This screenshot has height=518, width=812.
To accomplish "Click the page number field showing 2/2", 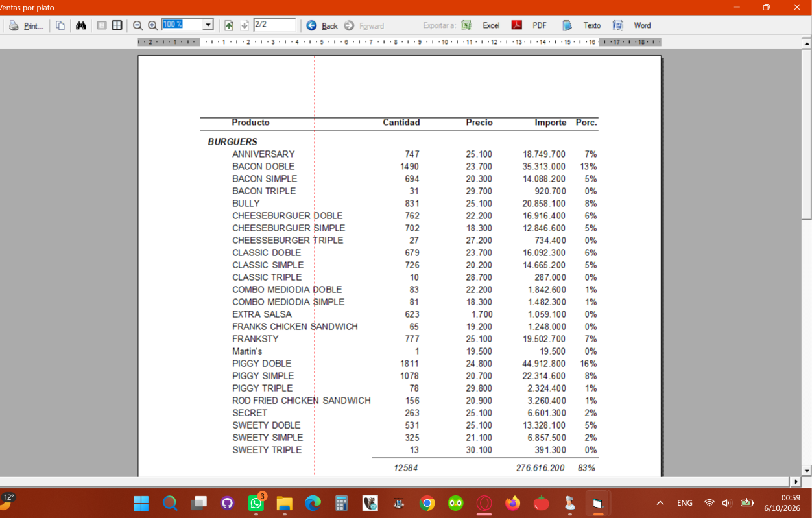I will point(274,25).
